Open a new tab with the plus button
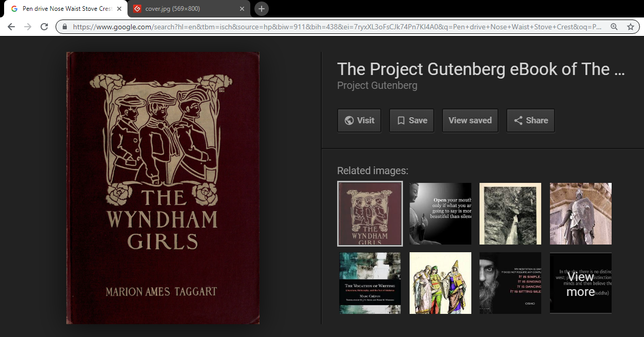 pyautogui.click(x=262, y=9)
